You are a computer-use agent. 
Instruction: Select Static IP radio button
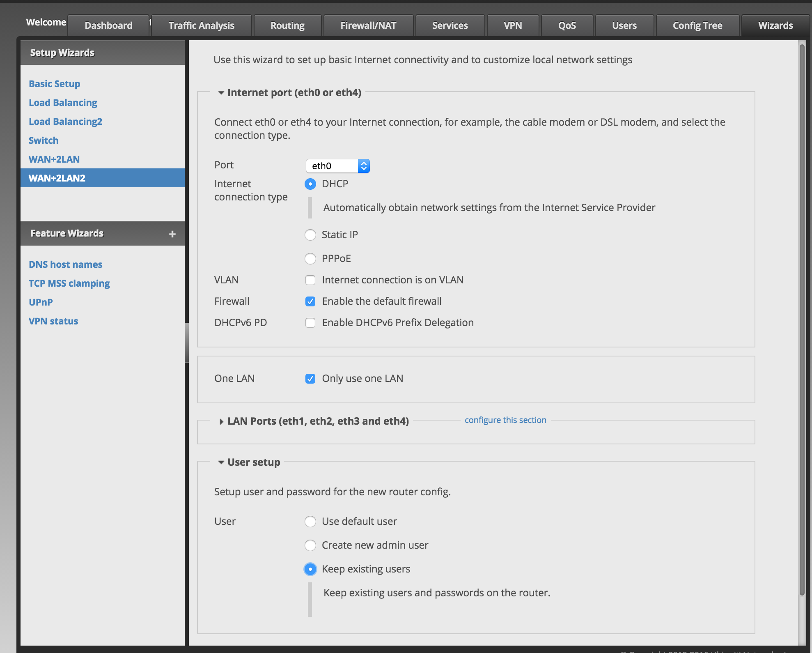(x=310, y=234)
